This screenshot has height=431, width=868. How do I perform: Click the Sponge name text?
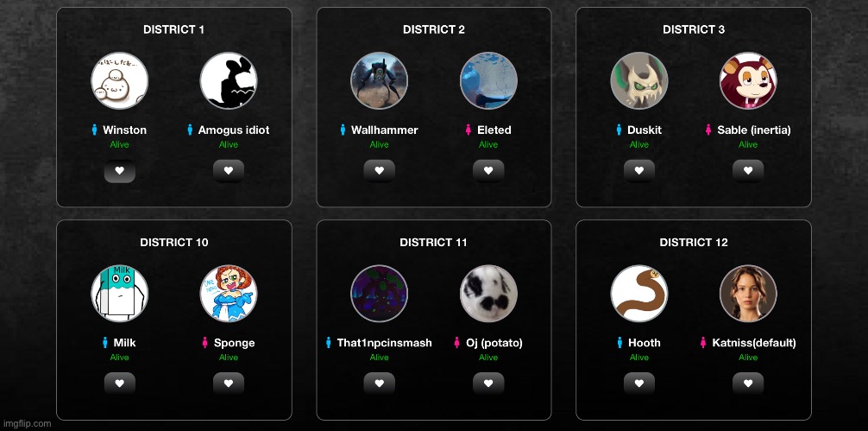tap(234, 343)
